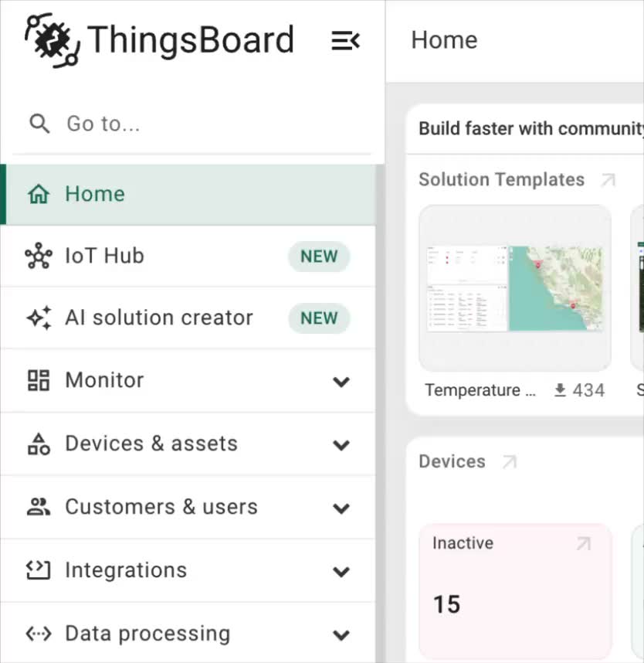Expand the Monitor menu chevron
The width and height of the screenshot is (644, 663).
tap(341, 382)
